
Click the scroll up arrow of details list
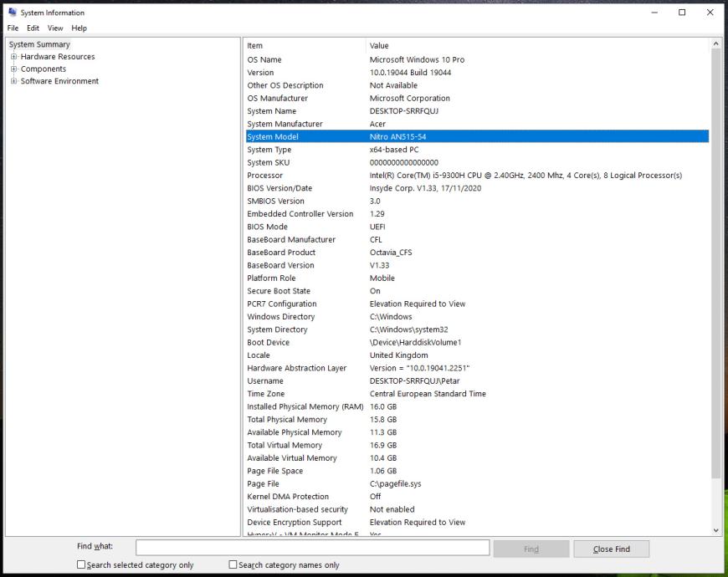click(715, 43)
